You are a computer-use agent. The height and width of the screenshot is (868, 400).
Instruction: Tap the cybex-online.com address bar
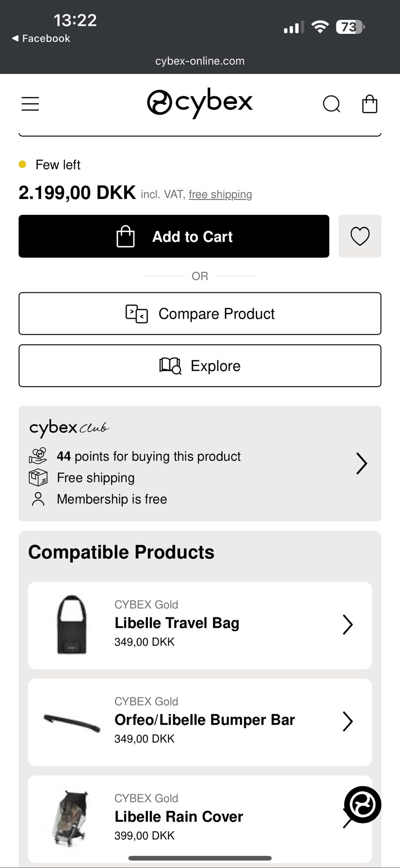click(200, 61)
